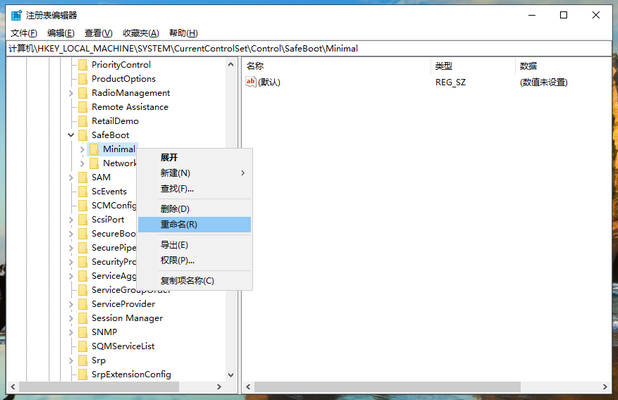Click the tree pane scroll down arrow
618x400 pixels.
click(x=232, y=376)
